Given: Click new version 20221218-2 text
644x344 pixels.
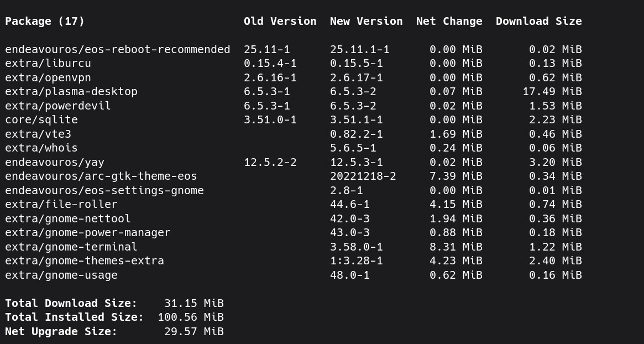Looking at the screenshot, I should [x=363, y=176].
